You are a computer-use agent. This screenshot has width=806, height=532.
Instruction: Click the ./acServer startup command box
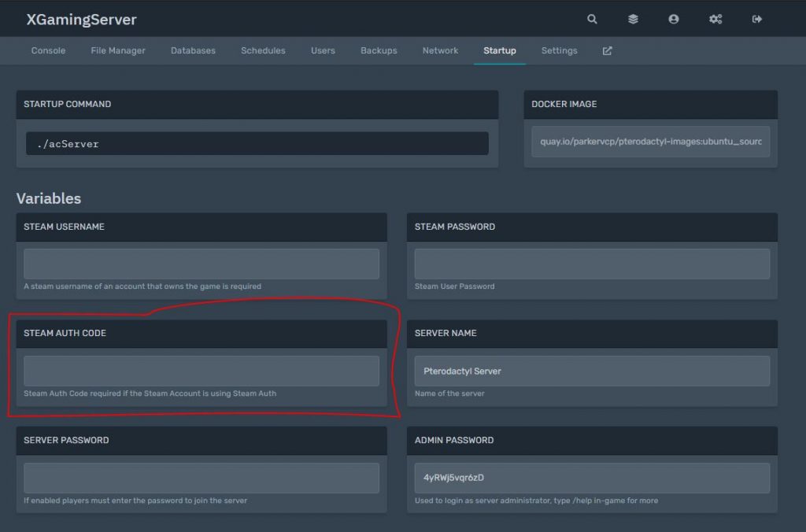coord(257,143)
